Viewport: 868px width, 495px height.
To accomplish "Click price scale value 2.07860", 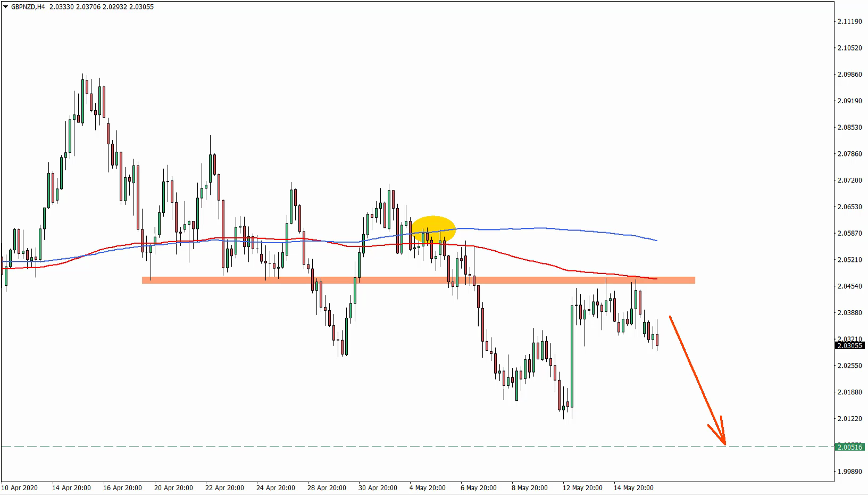I will pos(849,154).
